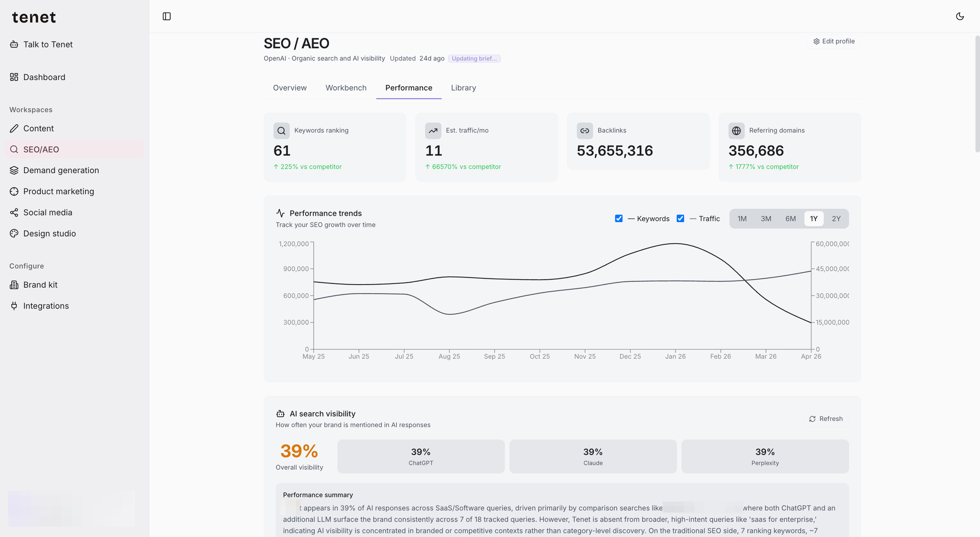Screen dimensions: 980x537
Task: Open Design studio workspace
Action: [74, 233]
